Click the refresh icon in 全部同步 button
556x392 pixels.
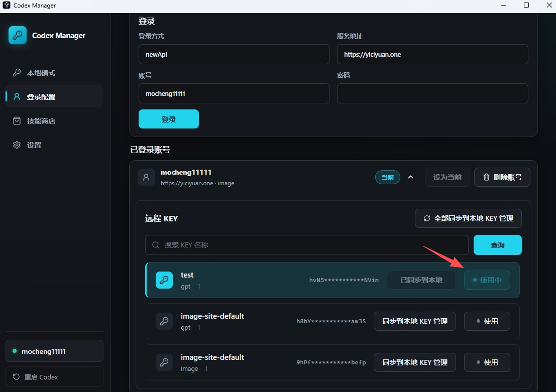click(x=427, y=218)
